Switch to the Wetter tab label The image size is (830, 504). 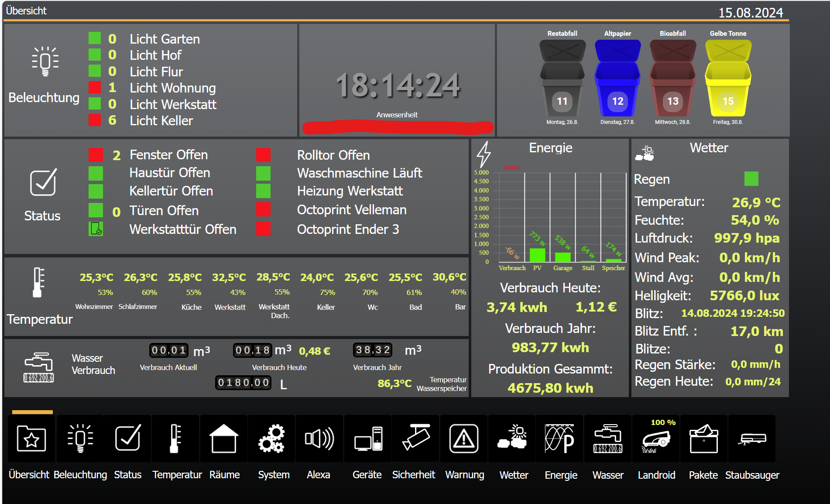(514, 475)
